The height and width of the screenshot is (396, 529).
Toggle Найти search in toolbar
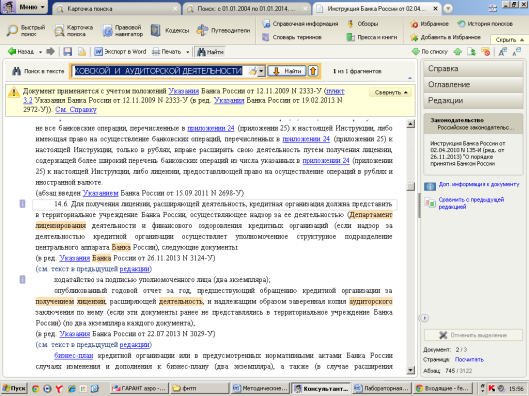210,52
